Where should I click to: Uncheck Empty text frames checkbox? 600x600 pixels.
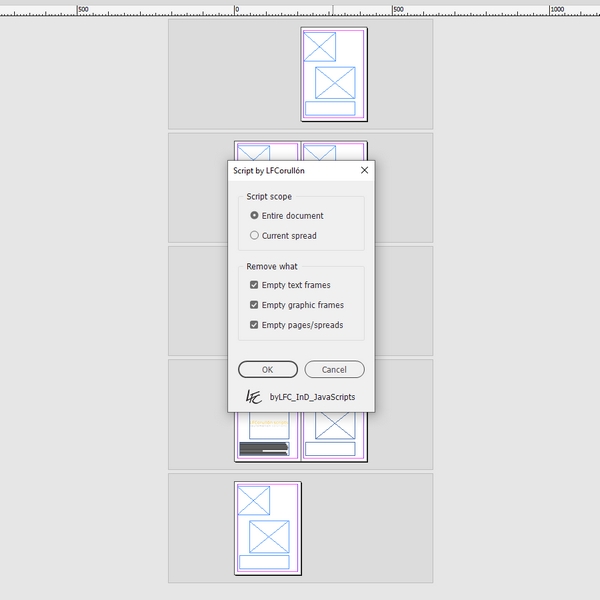tap(254, 285)
